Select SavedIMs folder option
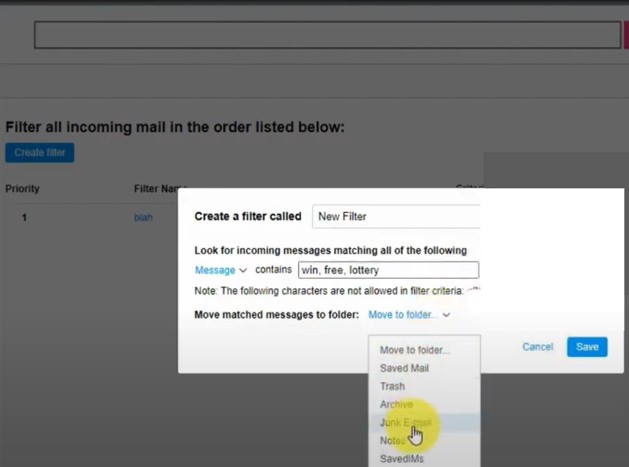 click(x=402, y=459)
